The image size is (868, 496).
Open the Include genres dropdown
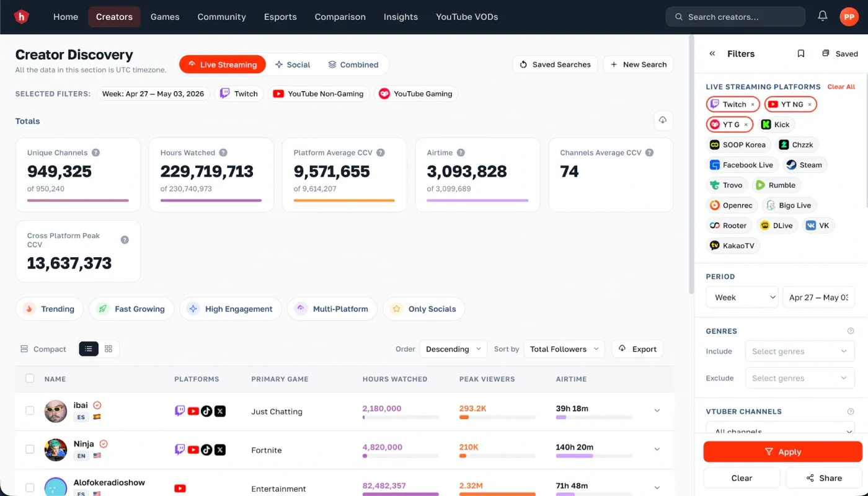pos(800,352)
